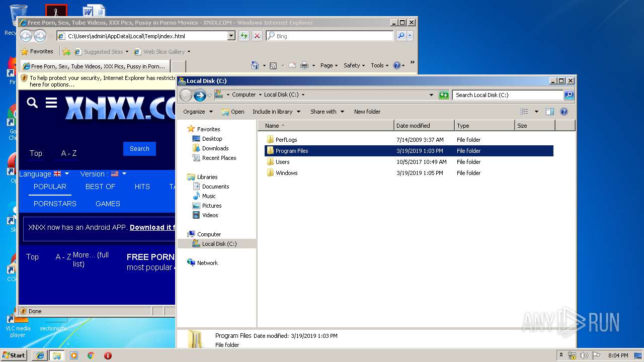The image size is (644, 362).
Task: Click the IE Home icon in command bar
Action: (255, 65)
